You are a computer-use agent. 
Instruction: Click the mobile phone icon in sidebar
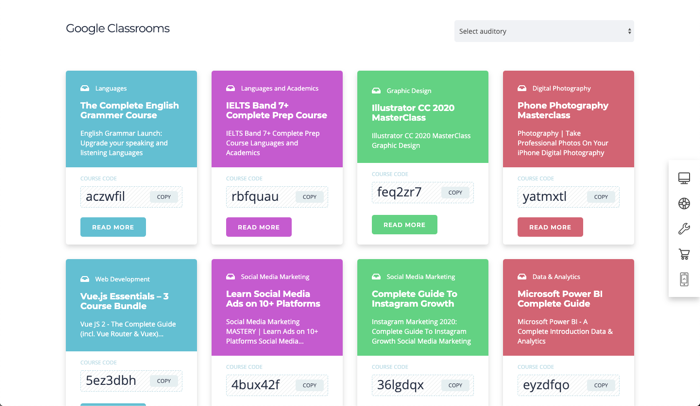click(684, 279)
